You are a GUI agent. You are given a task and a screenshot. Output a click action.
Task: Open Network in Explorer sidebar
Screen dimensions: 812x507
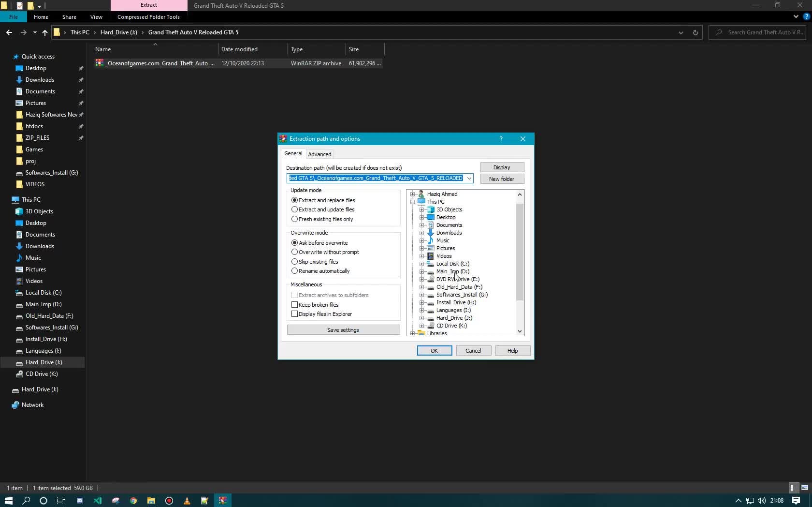click(32, 405)
